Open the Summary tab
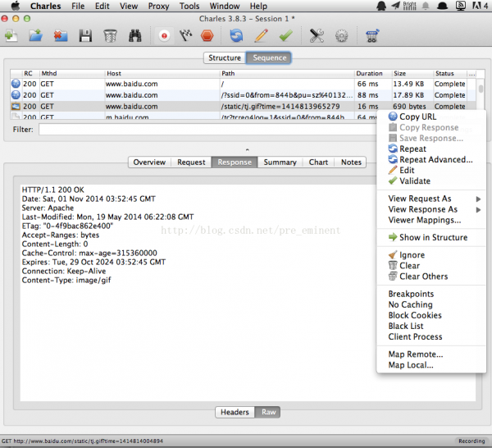This screenshot has height=448, width=492. (280, 162)
